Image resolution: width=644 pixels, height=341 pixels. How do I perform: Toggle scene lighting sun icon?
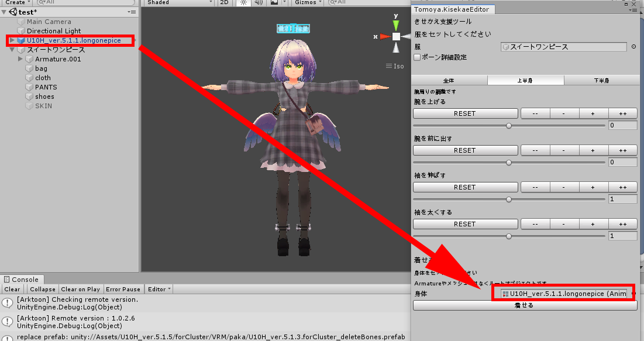(x=243, y=2)
